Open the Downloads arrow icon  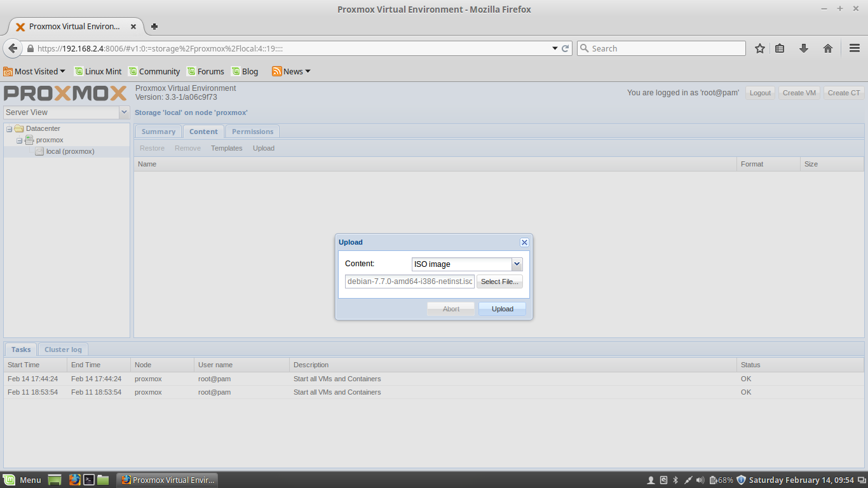804,48
